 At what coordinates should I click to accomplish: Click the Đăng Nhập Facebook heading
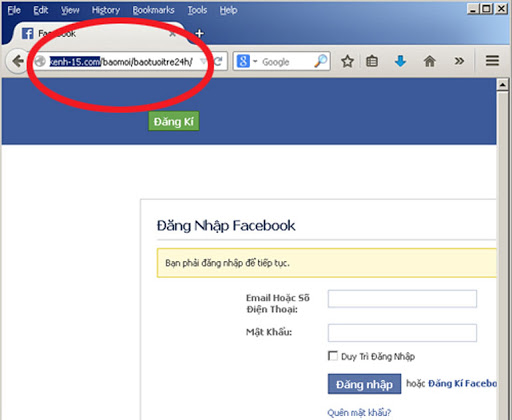coord(226,225)
